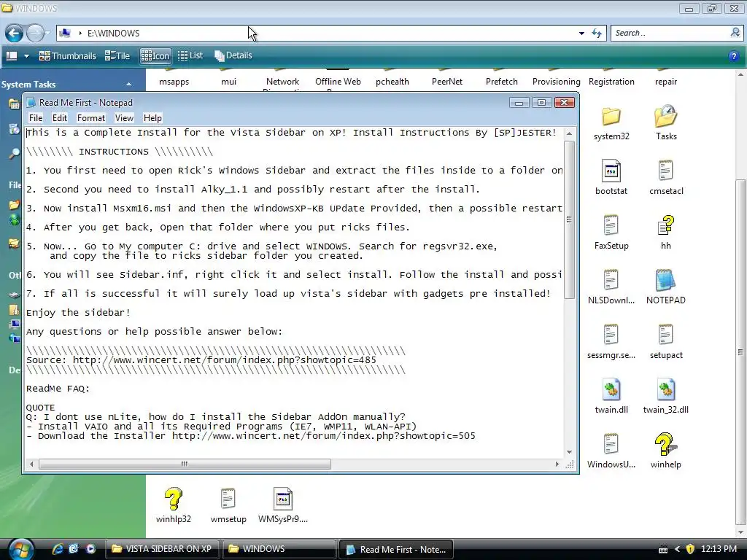Open the Notepad File menu
Image resolution: width=747 pixels, height=560 pixels.
[x=36, y=118]
